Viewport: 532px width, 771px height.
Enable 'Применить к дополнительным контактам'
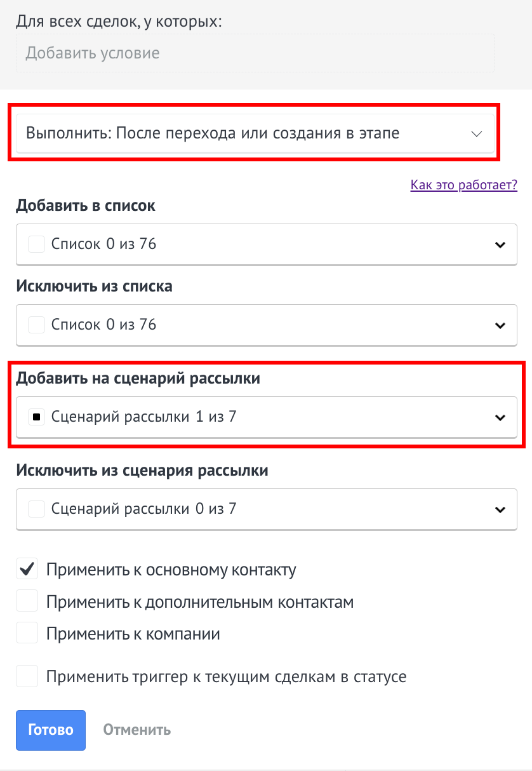[27, 601]
